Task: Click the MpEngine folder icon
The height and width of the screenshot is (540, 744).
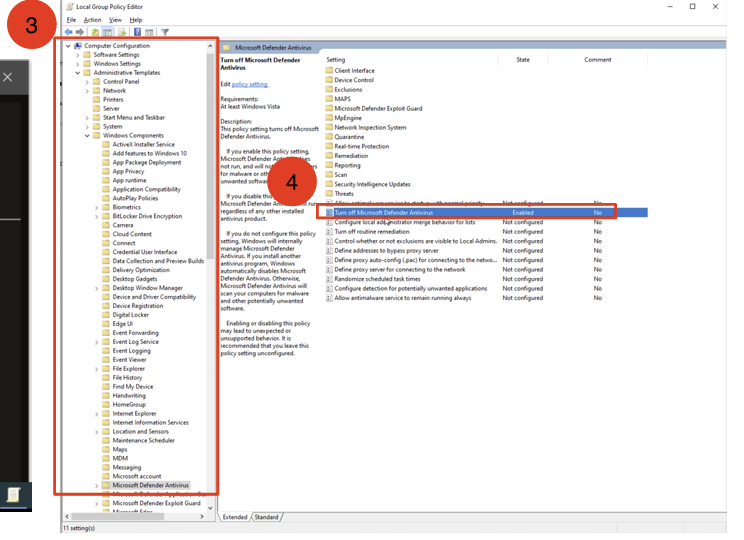Action: coord(329,118)
